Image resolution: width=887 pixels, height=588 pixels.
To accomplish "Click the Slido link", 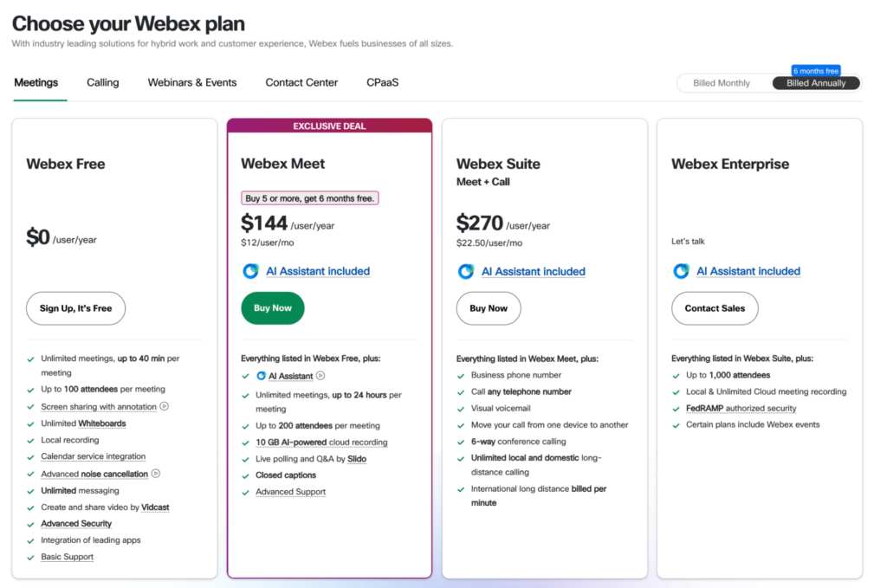I will click(357, 459).
